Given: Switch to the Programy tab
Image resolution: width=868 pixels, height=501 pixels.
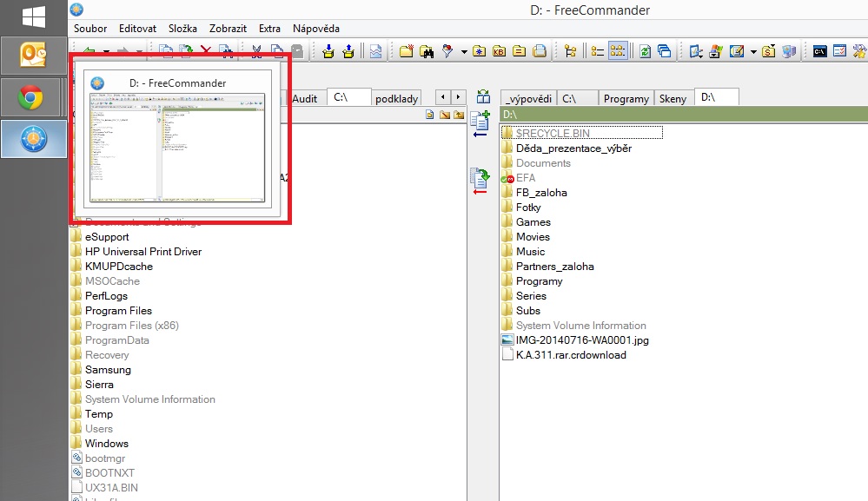Looking at the screenshot, I should pyautogui.click(x=626, y=98).
